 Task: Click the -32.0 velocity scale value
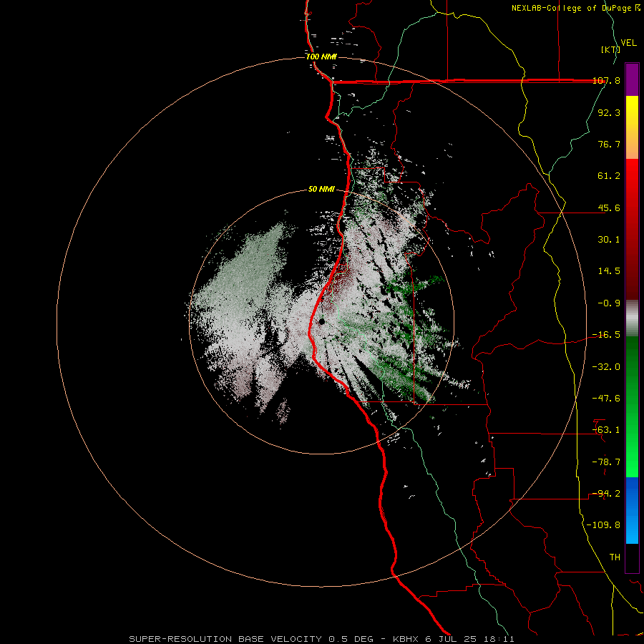[x=606, y=367]
